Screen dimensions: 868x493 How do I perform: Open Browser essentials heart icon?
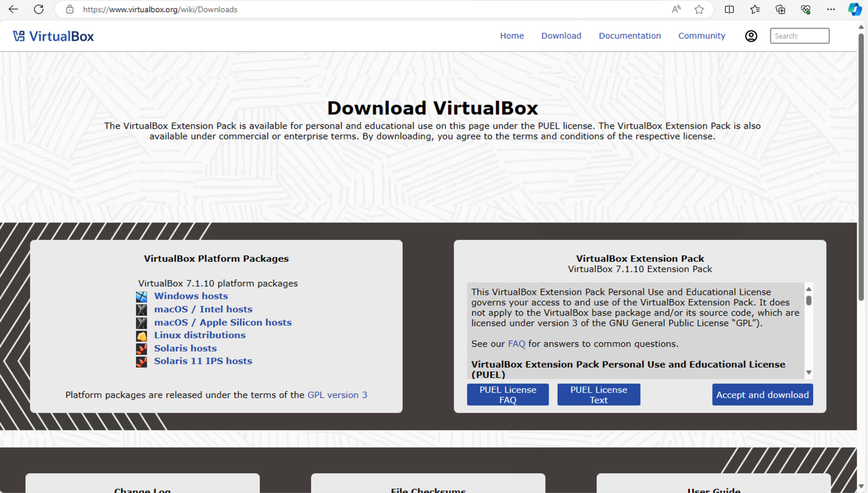point(805,9)
